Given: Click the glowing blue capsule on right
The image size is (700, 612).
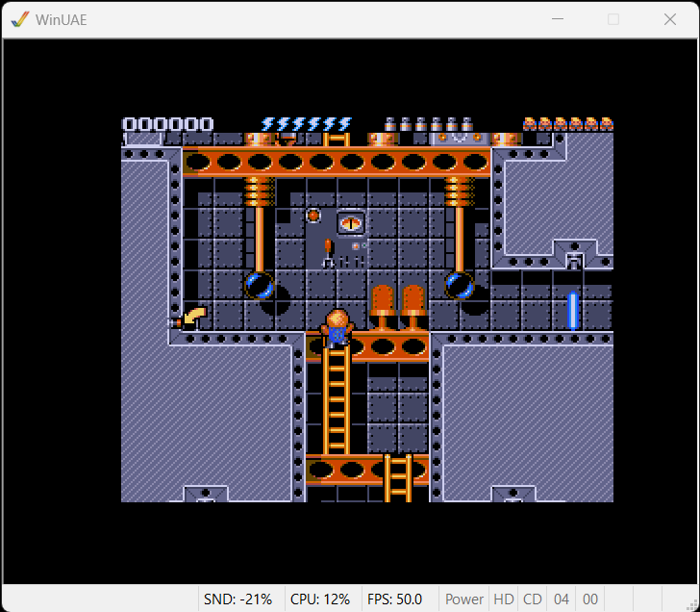Looking at the screenshot, I should point(573,310).
